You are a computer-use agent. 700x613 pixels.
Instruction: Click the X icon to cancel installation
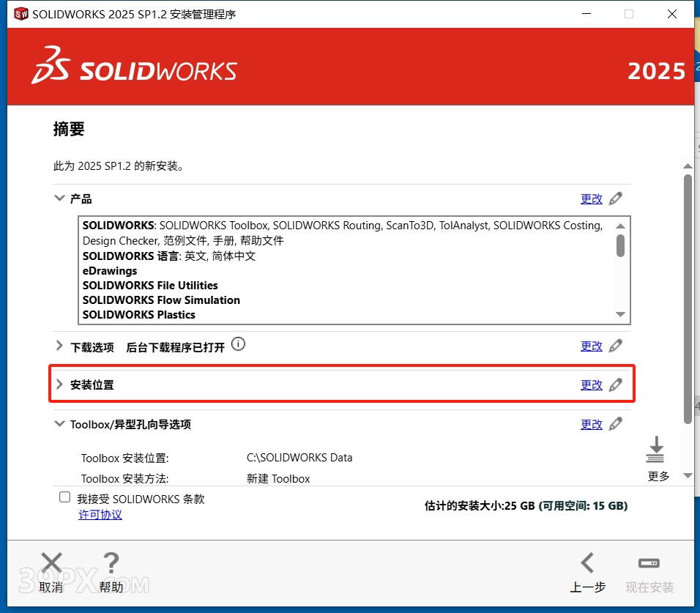tap(51, 562)
